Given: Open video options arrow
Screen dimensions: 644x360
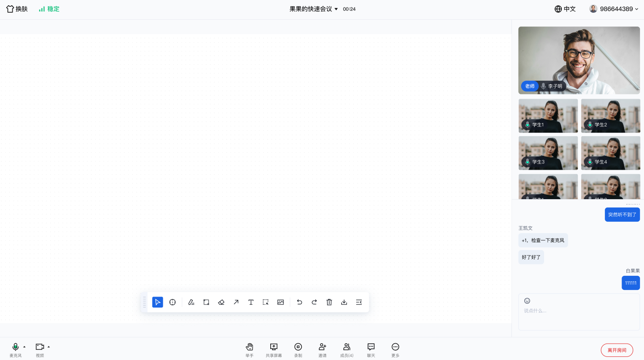Looking at the screenshot, I should pos(48,347).
